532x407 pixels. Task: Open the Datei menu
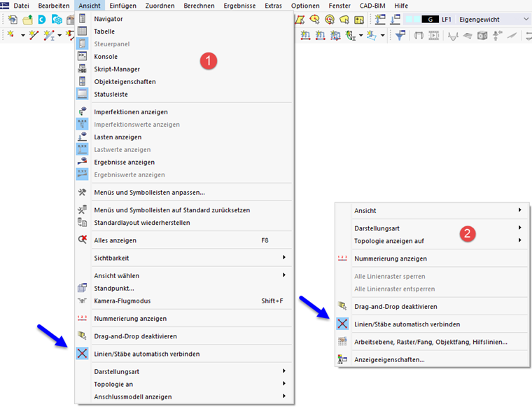21,6
